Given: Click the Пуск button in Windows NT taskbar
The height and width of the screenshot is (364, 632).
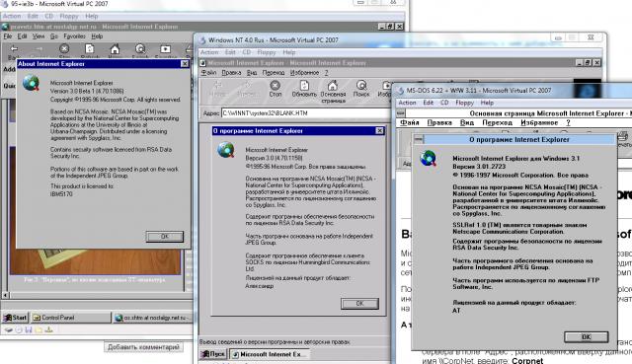Looking at the screenshot, I should click(x=213, y=354).
